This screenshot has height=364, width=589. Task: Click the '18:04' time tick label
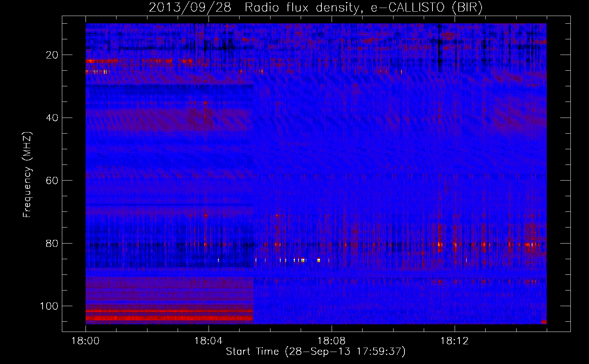tap(209, 341)
